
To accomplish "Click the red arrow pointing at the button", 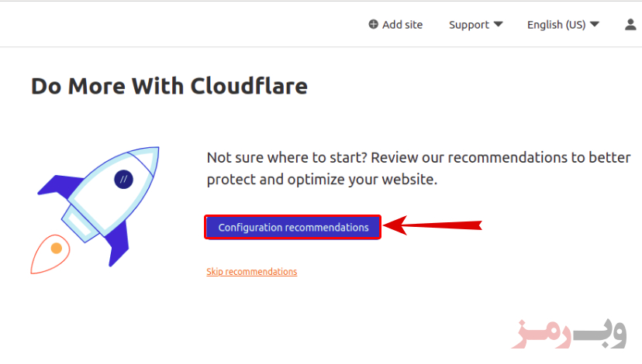I will [433, 225].
